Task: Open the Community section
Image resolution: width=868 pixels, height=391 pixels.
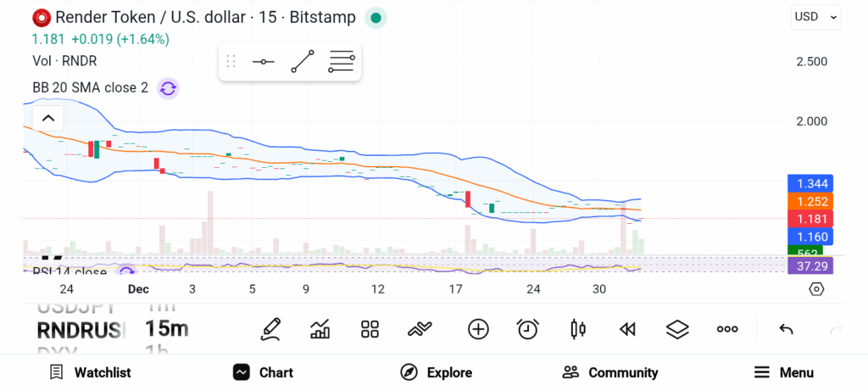Action: pos(610,372)
